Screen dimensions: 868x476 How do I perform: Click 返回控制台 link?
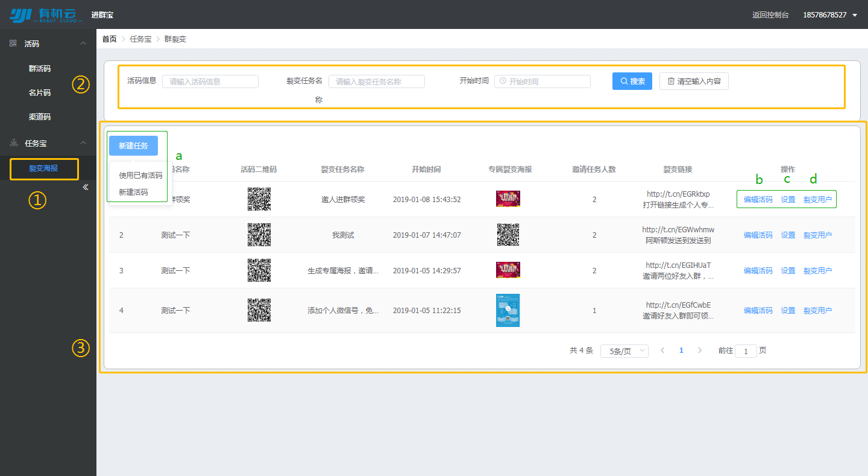point(770,14)
